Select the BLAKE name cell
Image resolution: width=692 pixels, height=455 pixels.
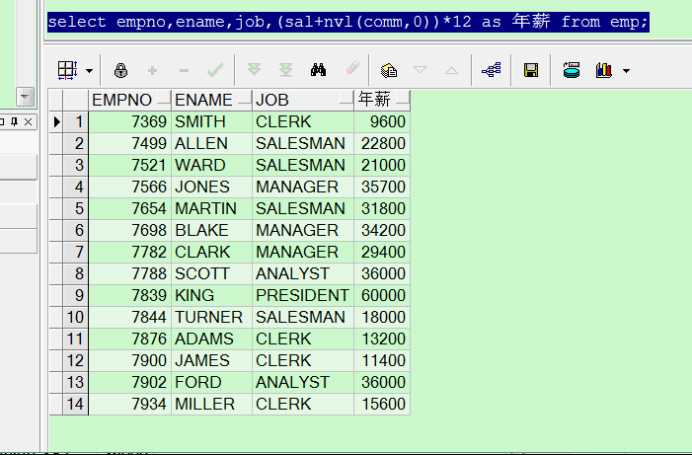[x=211, y=230]
